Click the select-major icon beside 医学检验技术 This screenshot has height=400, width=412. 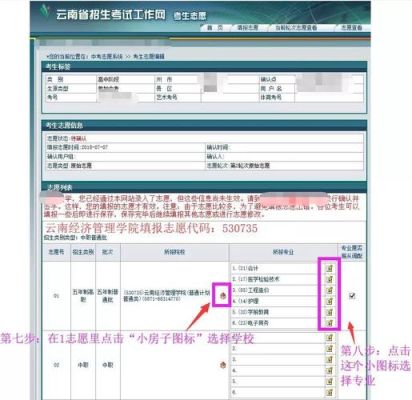tap(329, 279)
